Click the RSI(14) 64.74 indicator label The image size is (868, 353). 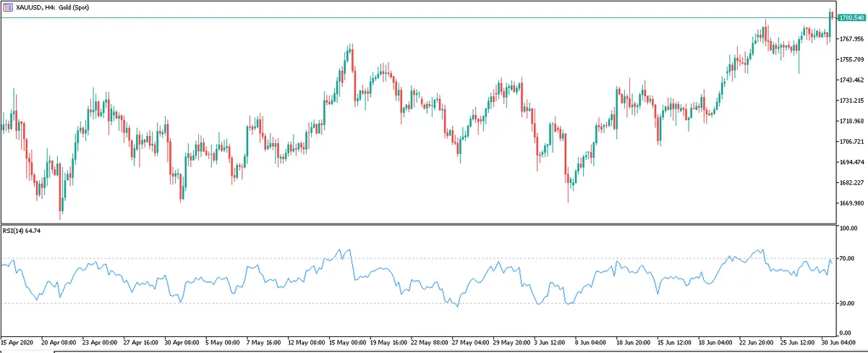(x=24, y=231)
